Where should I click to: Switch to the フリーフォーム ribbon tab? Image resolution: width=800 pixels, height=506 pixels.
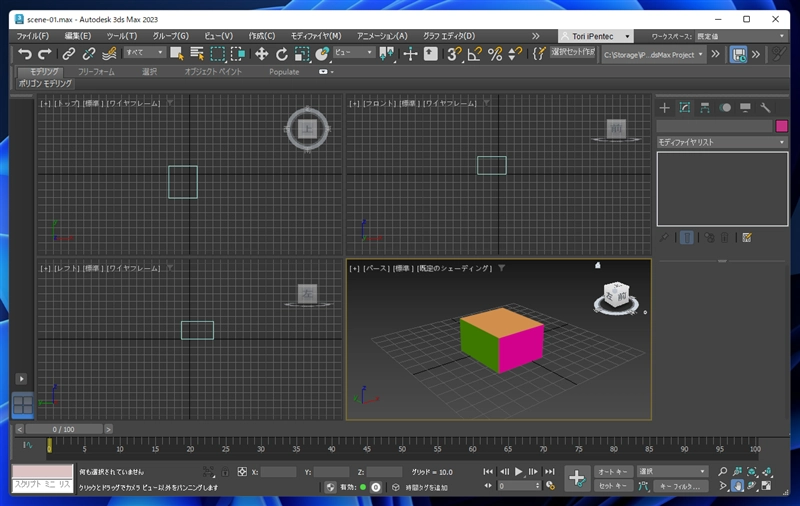(x=96, y=72)
